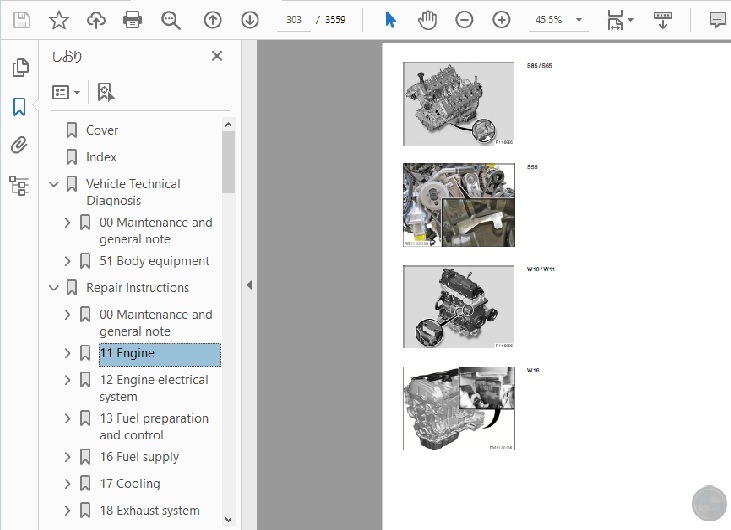The width and height of the screenshot is (731, 530).
Task: Zoom out with the minus button
Action: tap(464, 20)
